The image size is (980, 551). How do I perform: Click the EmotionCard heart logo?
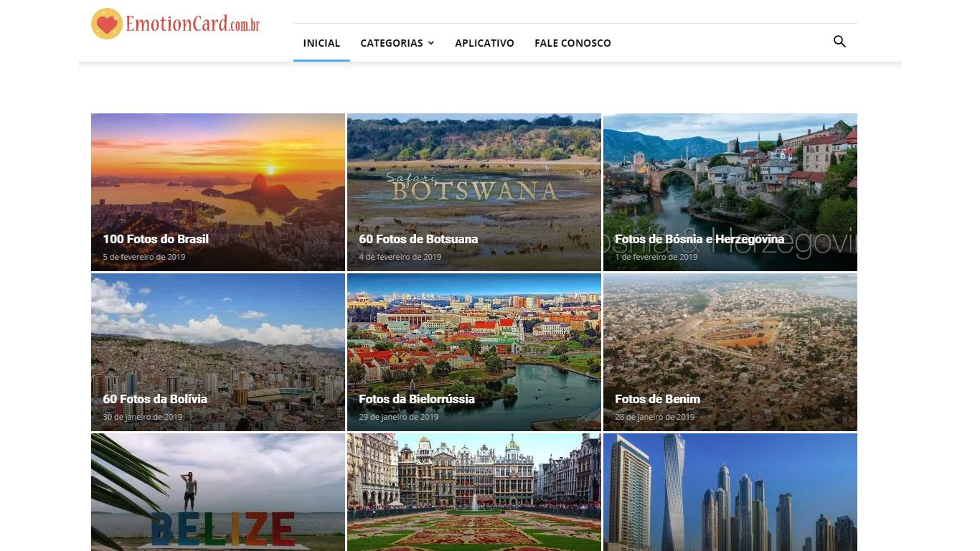(107, 24)
